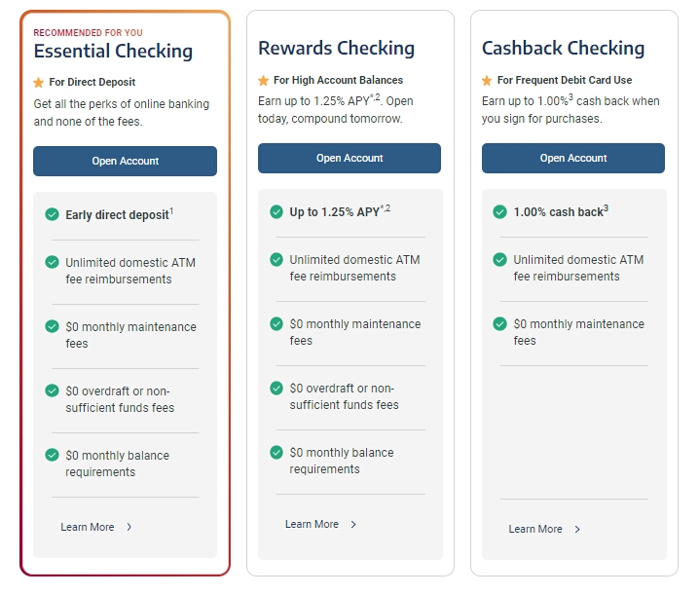Click checkmark for Essential $0 overdraft fees
700x595 pixels.
tap(52, 390)
